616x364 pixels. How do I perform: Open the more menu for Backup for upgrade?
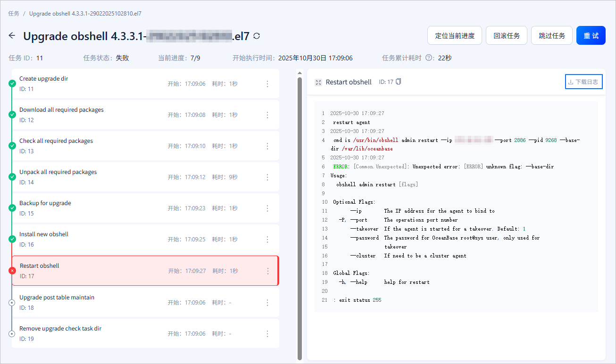coord(267,208)
